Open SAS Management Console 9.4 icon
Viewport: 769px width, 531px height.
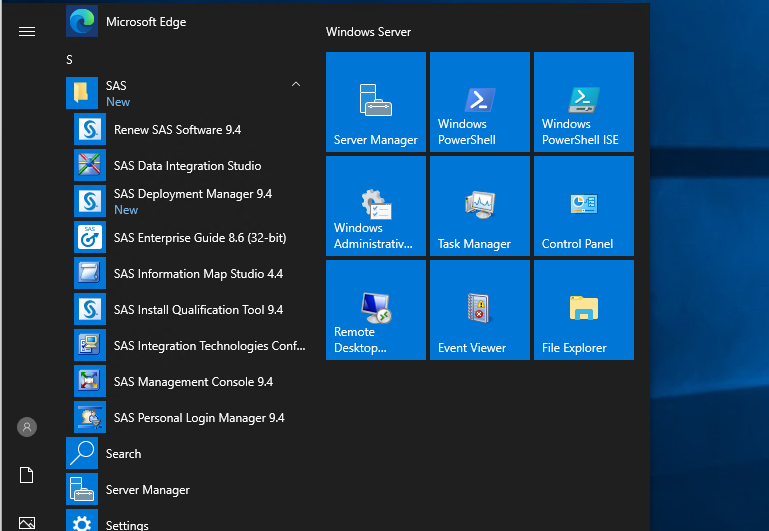pos(90,382)
